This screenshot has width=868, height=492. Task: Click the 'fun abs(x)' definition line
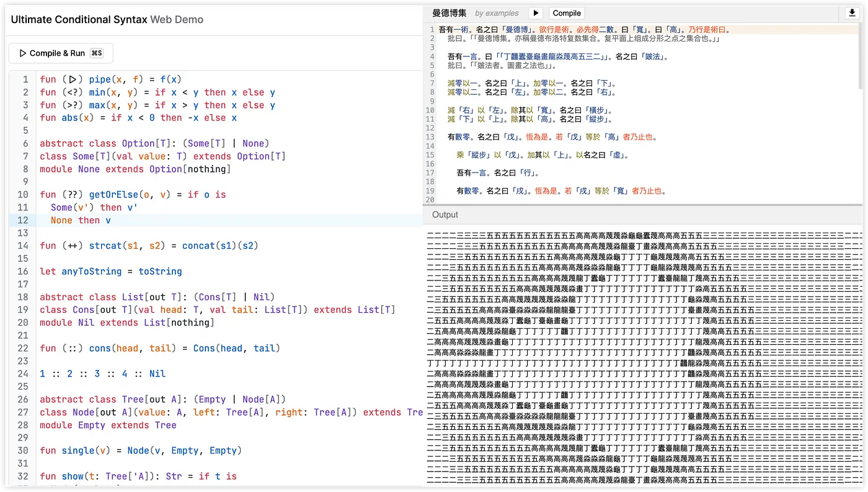coord(138,118)
